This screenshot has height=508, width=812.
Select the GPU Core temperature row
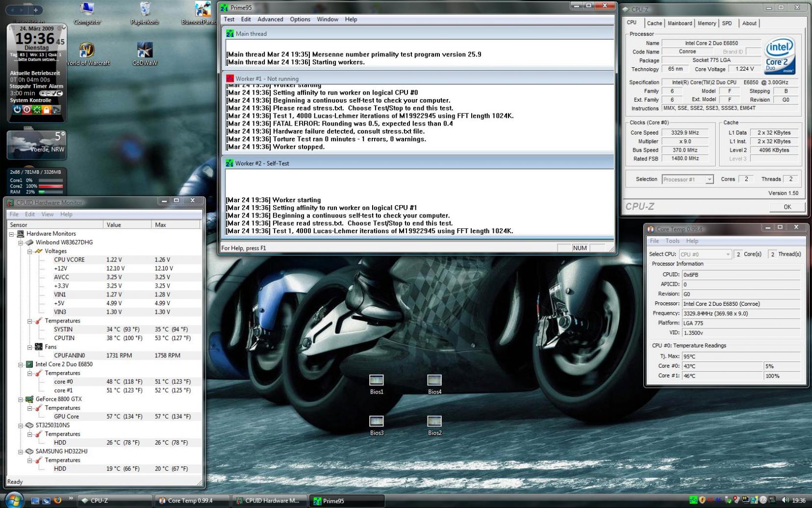(x=127, y=416)
